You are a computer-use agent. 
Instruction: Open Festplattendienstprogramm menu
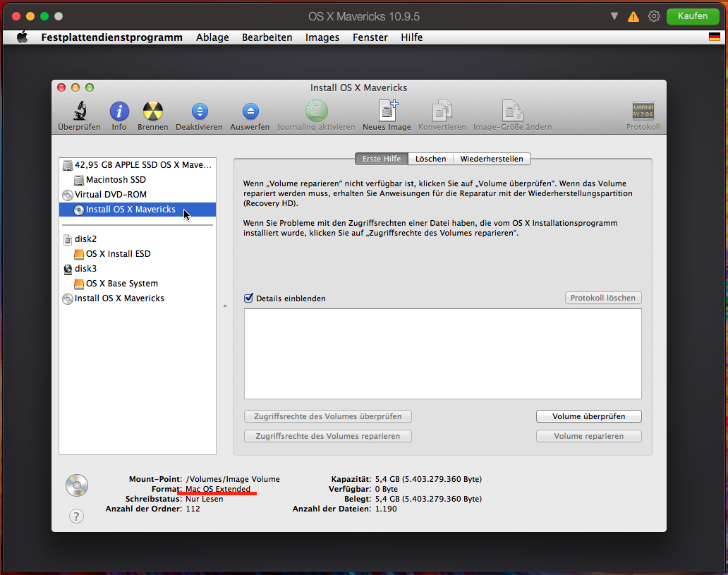pos(112,37)
